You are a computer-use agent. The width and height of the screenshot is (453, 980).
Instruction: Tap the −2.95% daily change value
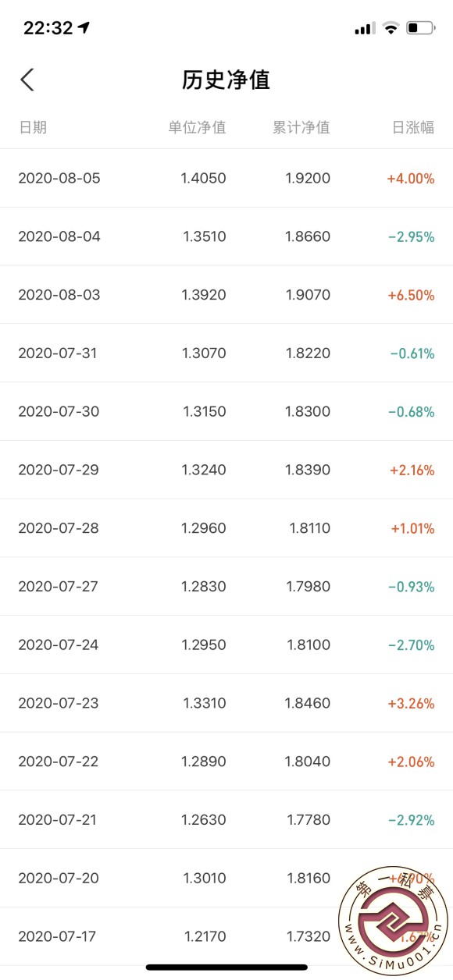(x=412, y=236)
